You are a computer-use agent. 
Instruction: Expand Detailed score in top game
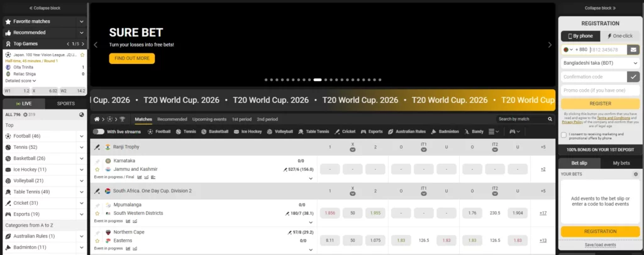(21, 80)
